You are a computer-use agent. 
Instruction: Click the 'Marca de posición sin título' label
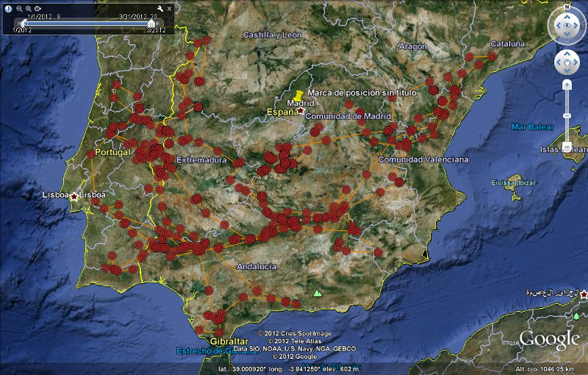coord(362,93)
